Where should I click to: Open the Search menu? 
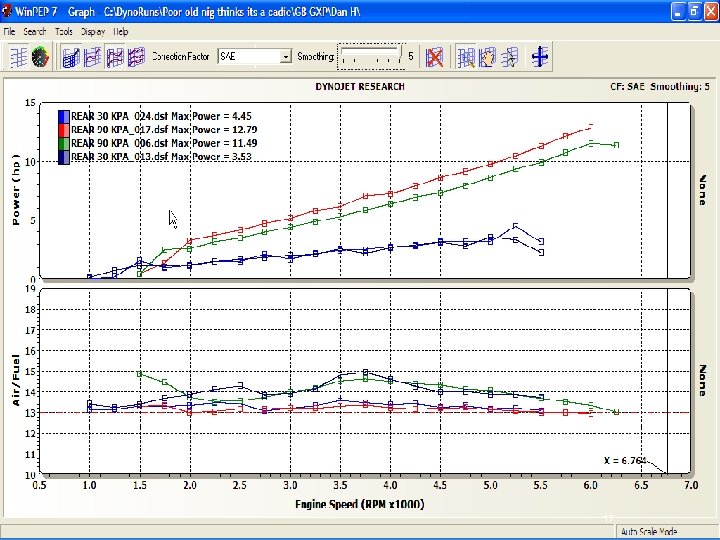point(34,32)
